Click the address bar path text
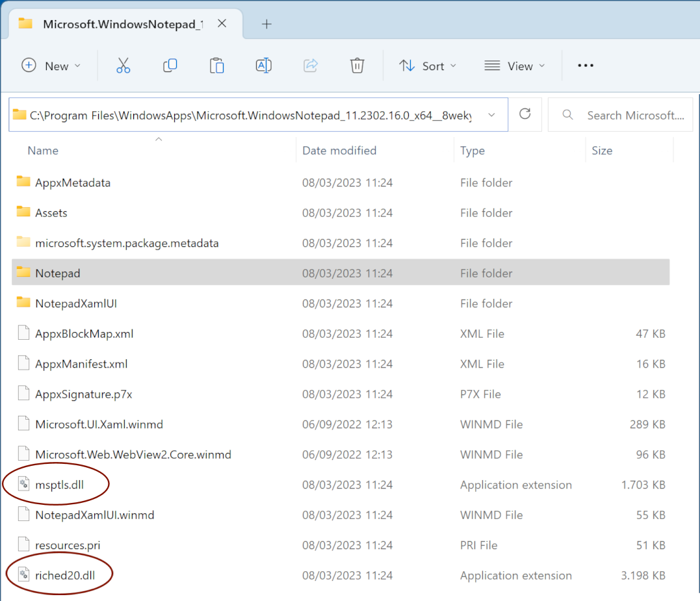Image resolution: width=700 pixels, height=601 pixels. tap(250, 116)
